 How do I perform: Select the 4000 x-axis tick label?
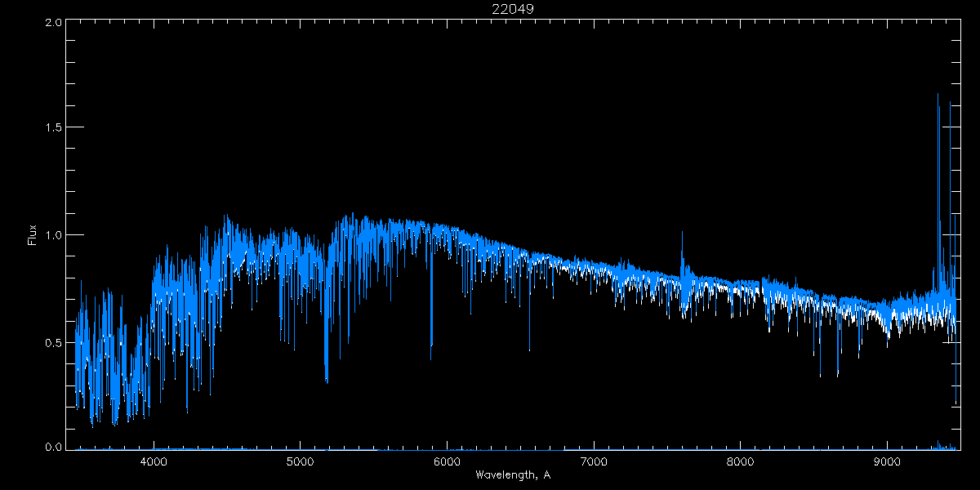click(154, 461)
